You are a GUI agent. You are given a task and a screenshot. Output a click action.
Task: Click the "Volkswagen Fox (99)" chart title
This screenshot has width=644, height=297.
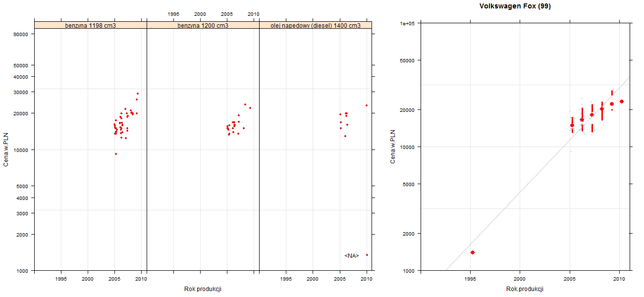click(x=515, y=6)
